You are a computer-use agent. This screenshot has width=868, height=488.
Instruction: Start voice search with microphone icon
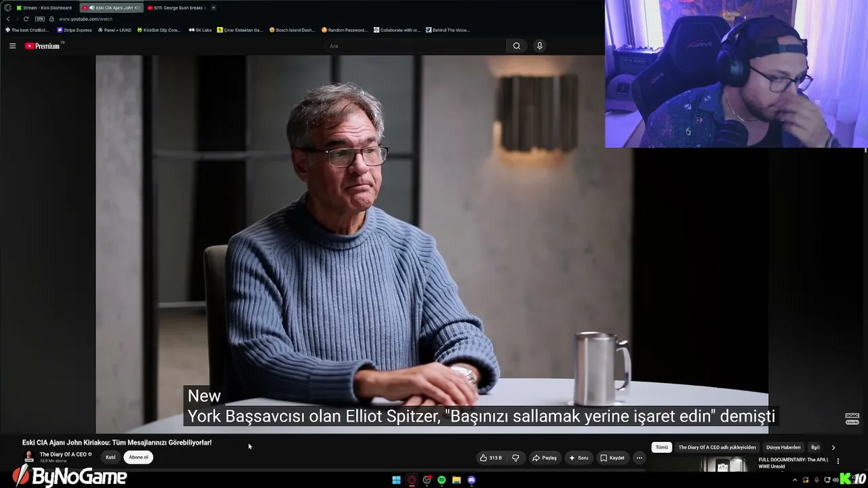click(540, 46)
